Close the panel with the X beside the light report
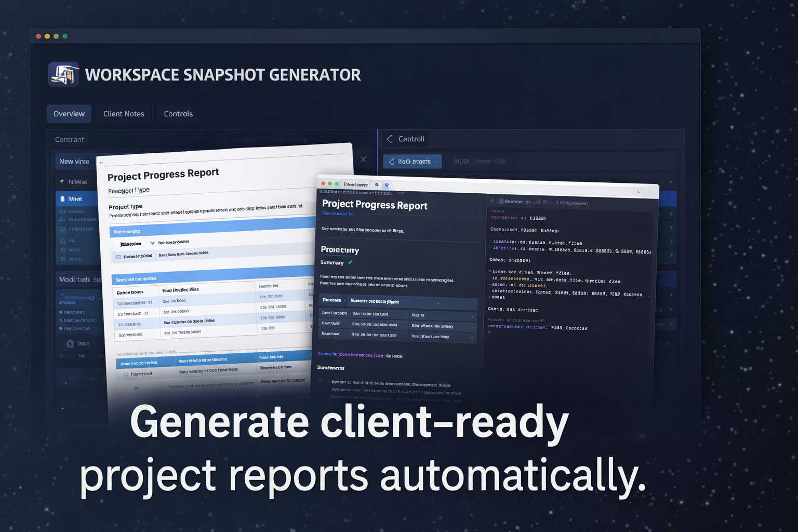 click(363, 159)
